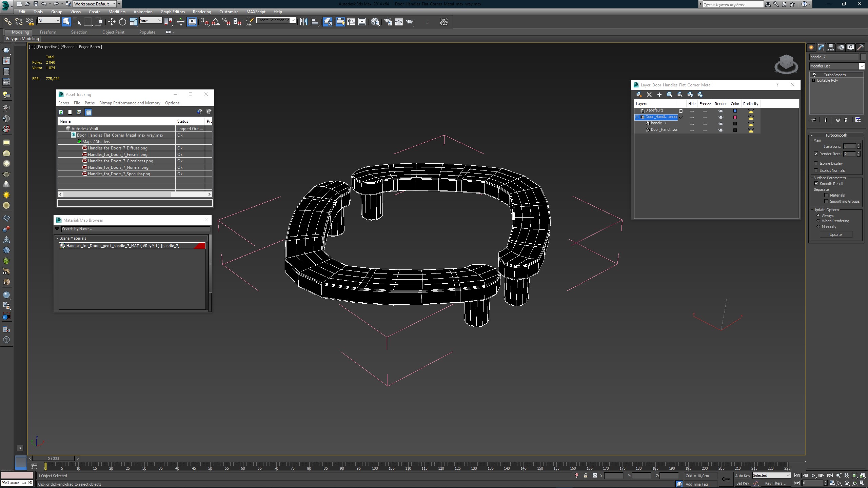This screenshot has width=868, height=488.
Task: Switch to the Object Paint ribbon tab
Action: click(113, 32)
